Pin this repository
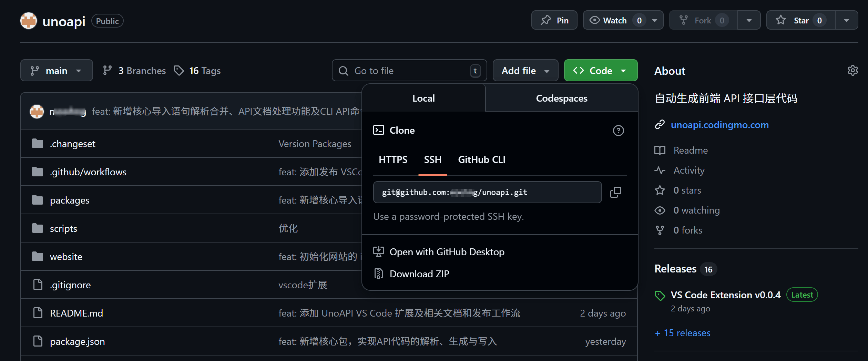This screenshot has height=361, width=868. point(554,20)
